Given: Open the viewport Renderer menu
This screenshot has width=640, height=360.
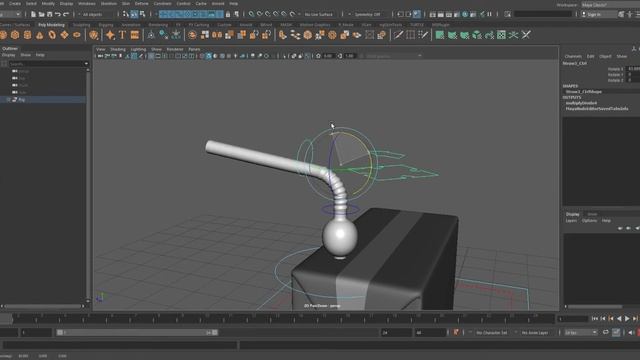Looking at the screenshot, I should [x=175, y=49].
